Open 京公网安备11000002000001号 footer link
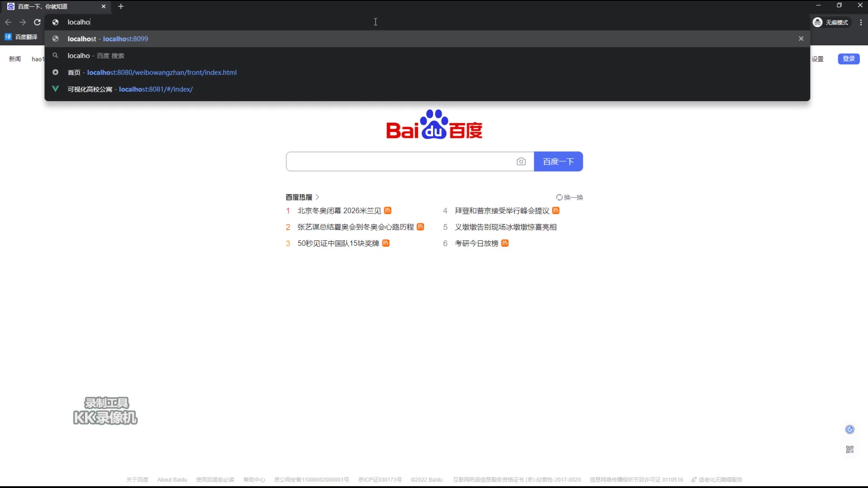 pos(311,480)
